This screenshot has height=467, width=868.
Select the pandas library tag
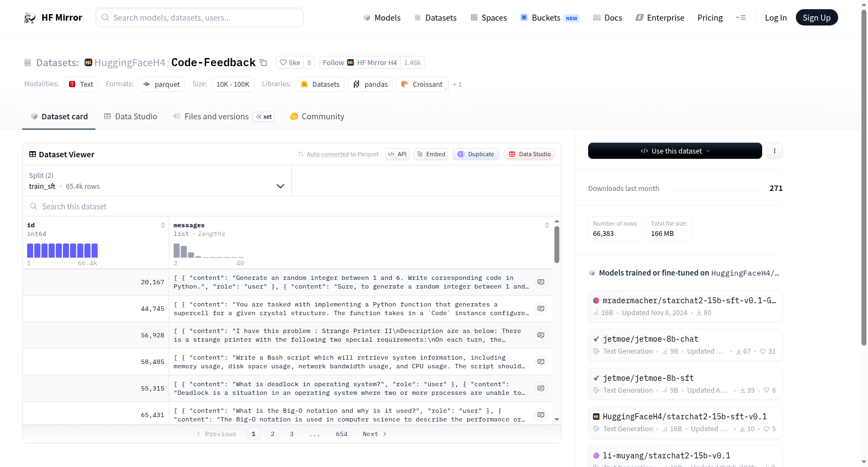pos(371,84)
